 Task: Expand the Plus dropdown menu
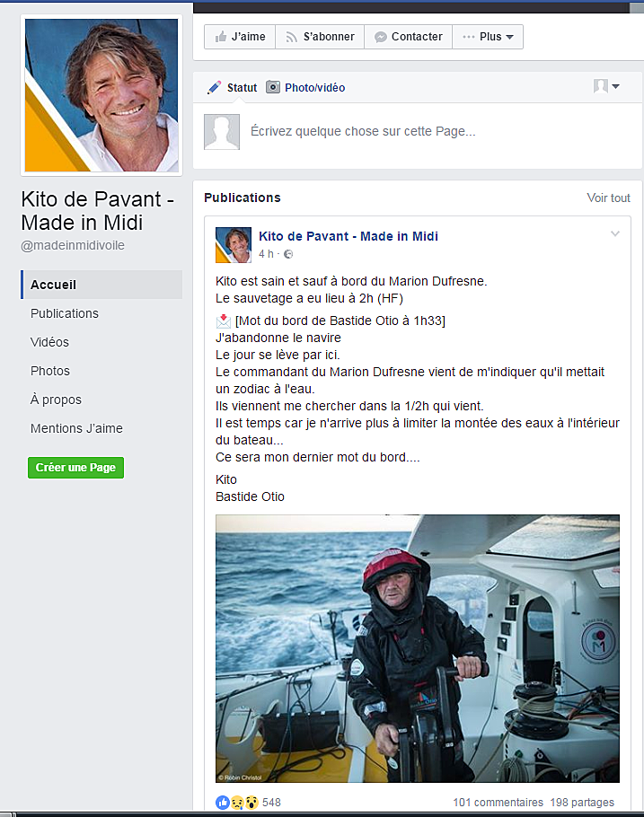tap(488, 37)
